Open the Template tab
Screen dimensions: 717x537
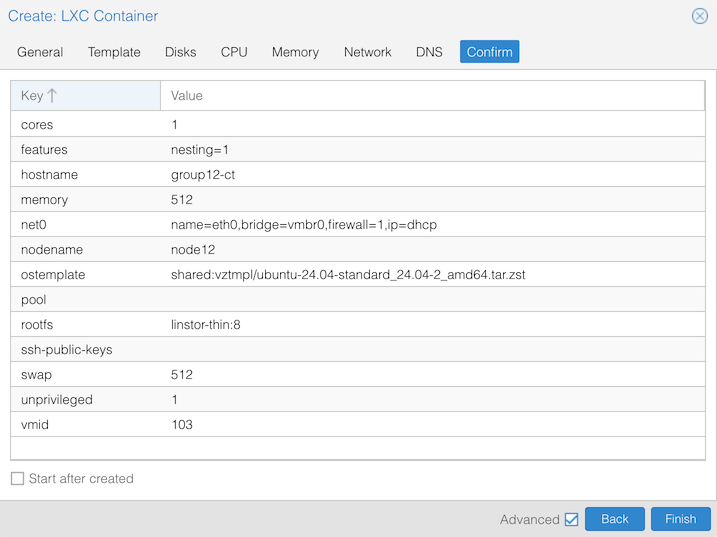(114, 52)
